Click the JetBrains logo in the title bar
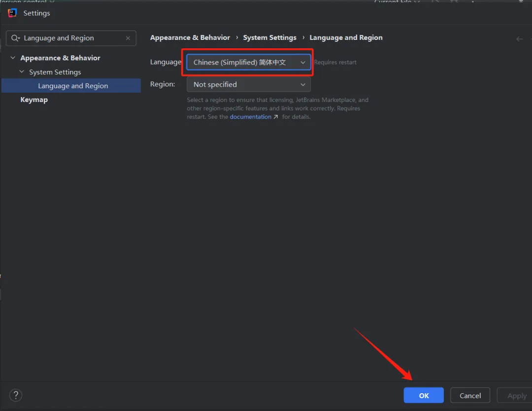532x411 pixels. click(x=12, y=13)
